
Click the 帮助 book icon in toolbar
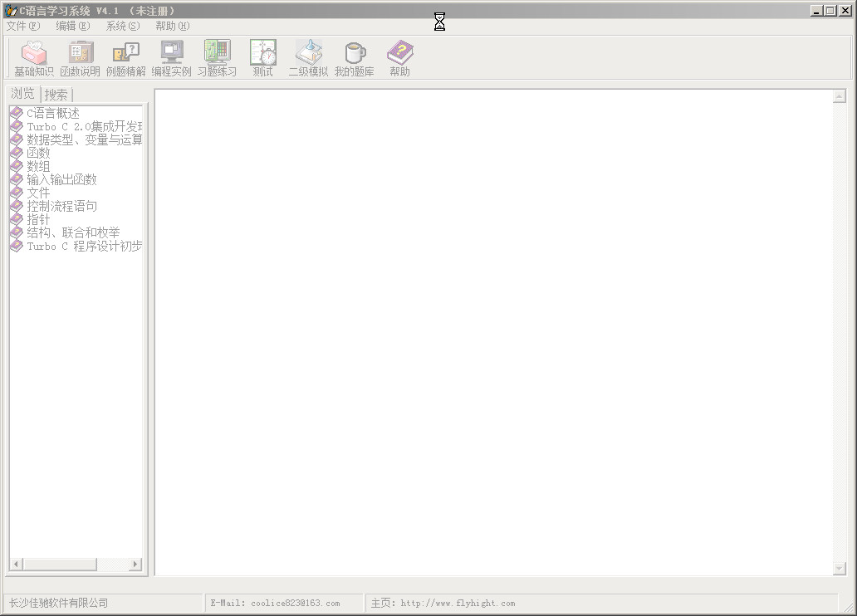coord(399,58)
